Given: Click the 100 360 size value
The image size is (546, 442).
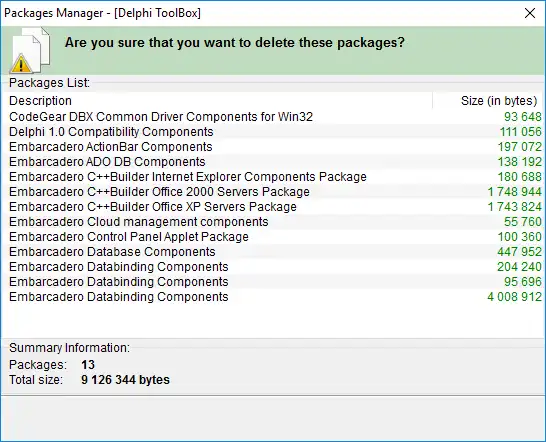Looking at the screenshot, I should pyautogui.click(x=520, y=236).
